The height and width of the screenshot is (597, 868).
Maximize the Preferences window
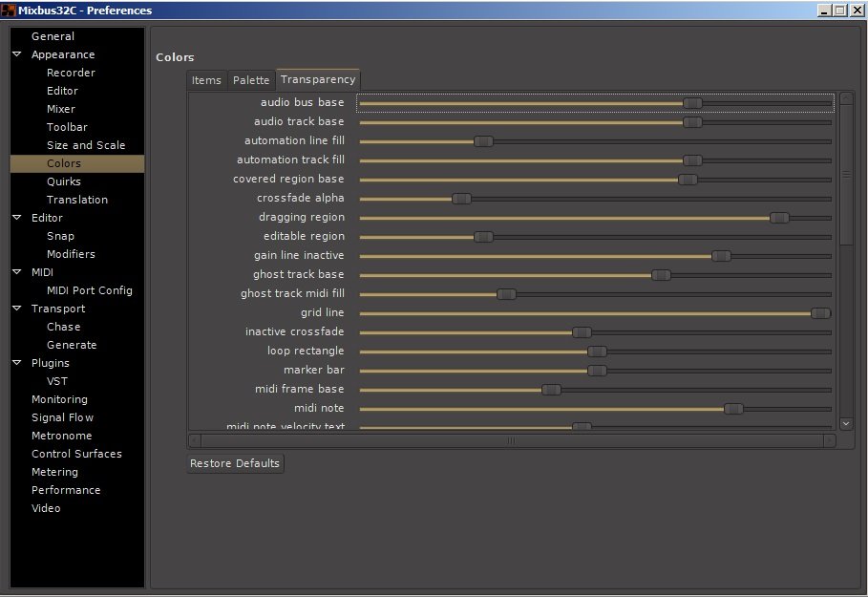[x=840, y=10]
